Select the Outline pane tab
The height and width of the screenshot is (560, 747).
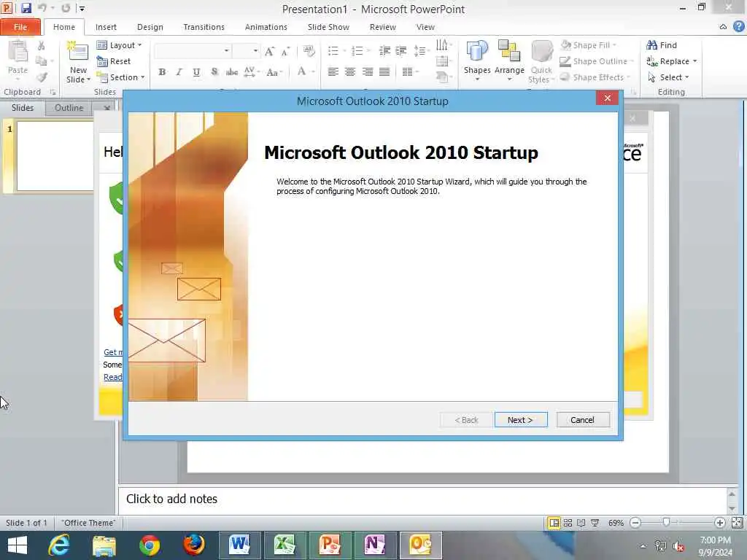click(x=69, y=108)
